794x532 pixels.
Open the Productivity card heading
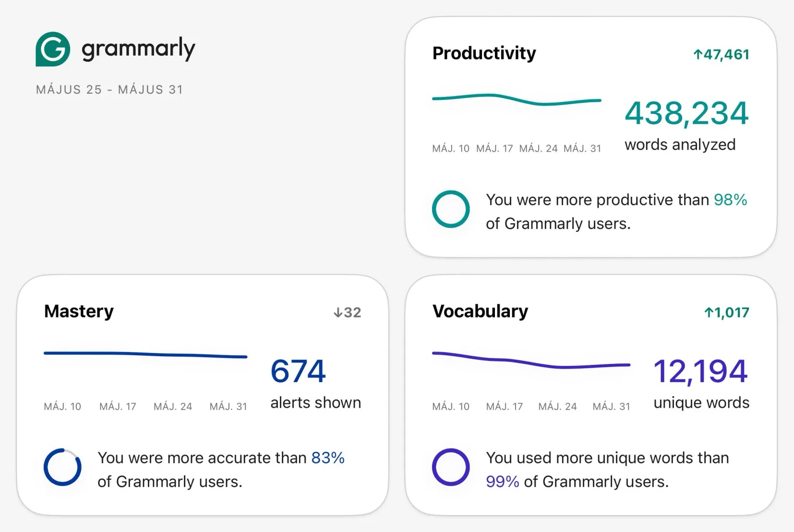tap(484, 53)
